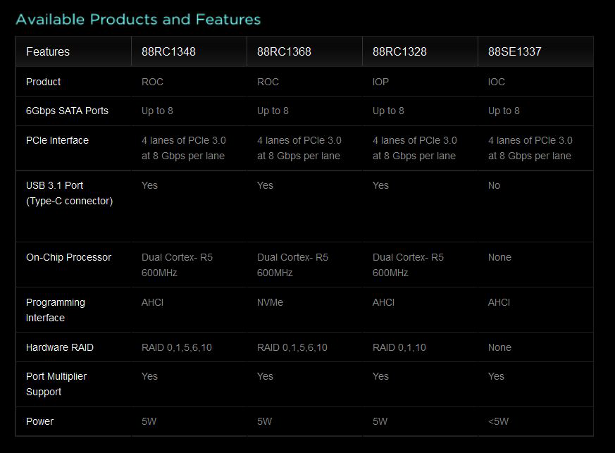The width and height of the screenshot is (615, 453).
Task: Click the "Available Products and Features" heading
Action: pos(138,19)
